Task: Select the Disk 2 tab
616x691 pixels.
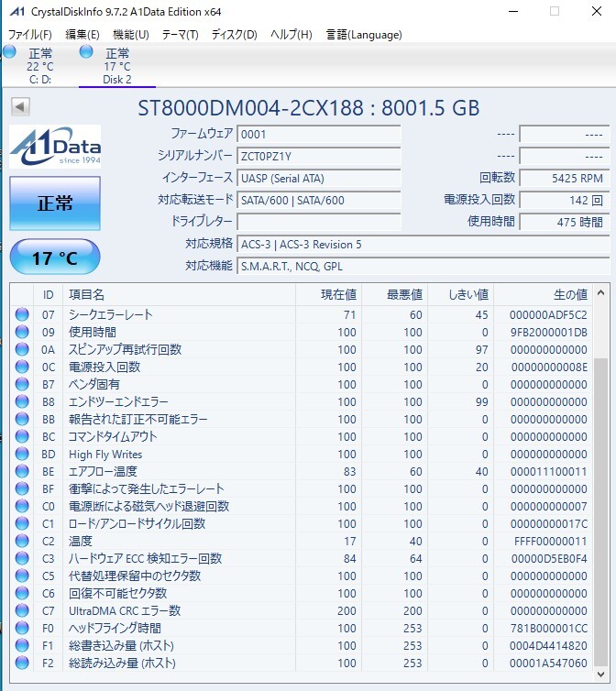Action: point(117,66)
